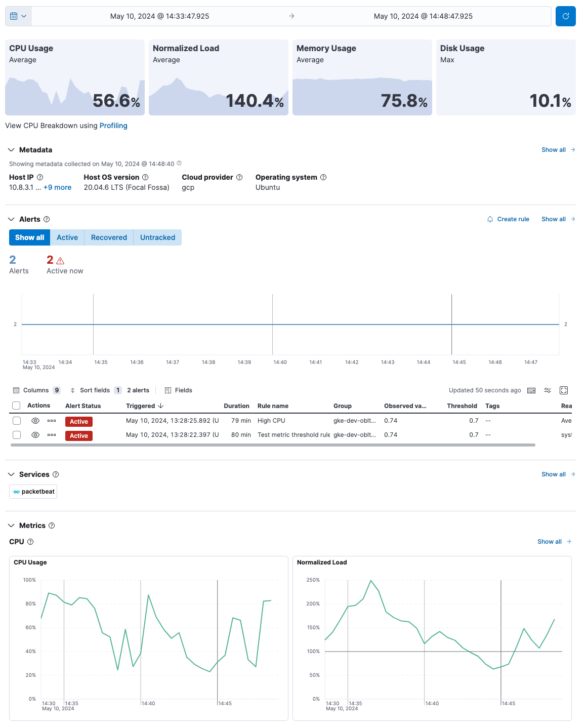Click the Alert Status column header
The width and height of the screenshot is (586, 728).
point(83,406)
